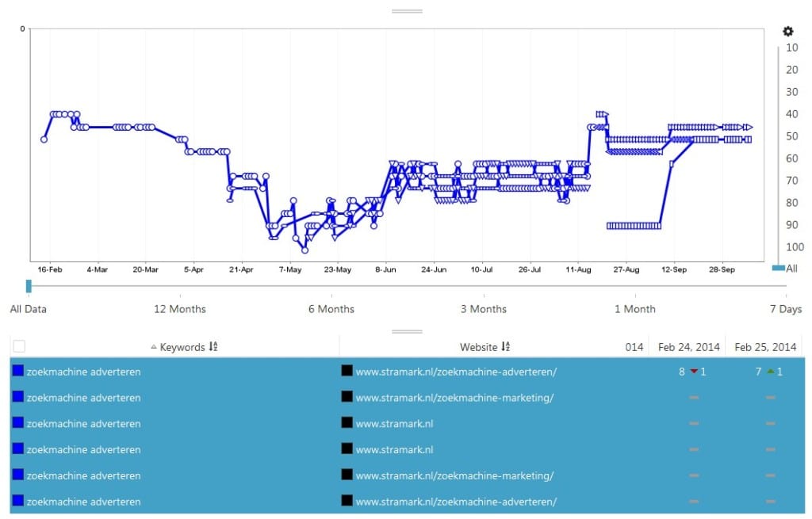The height and width of the screenshot is (519, 812).
Task: Click the All handle on the vertical rank slider
Action: click(x=779, y=268)
